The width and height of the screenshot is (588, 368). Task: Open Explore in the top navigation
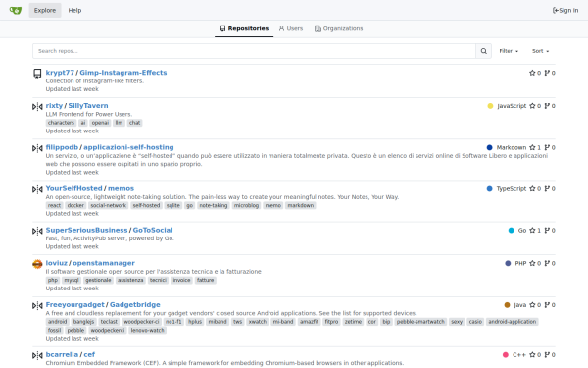click(45, 10)
